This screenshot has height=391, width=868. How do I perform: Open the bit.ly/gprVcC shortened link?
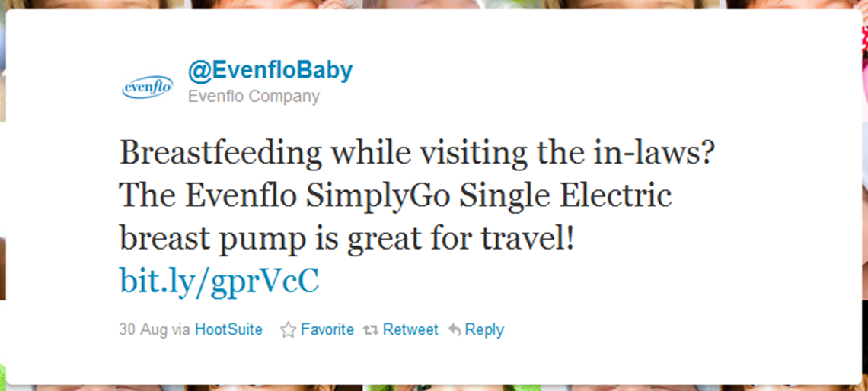click(x=219, y=281)
